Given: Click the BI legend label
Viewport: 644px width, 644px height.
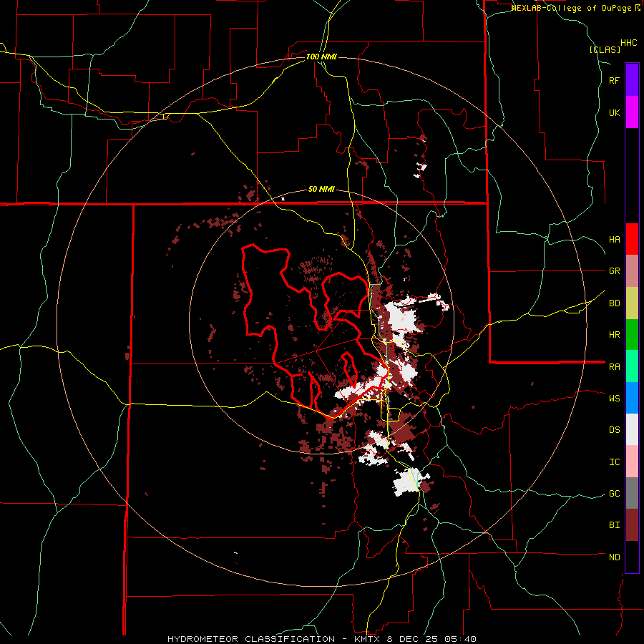Looking at the screenshot, I should click(614, 525).
